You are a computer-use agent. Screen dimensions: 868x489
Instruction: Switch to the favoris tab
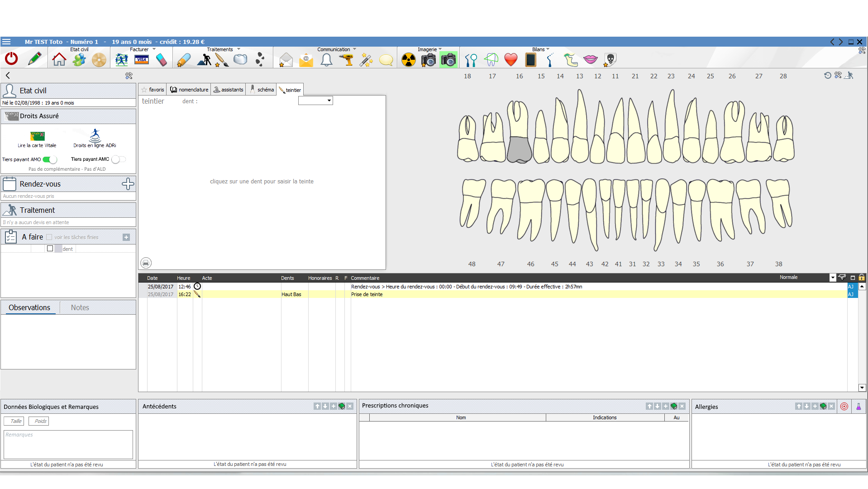click(x=153, y=90)
